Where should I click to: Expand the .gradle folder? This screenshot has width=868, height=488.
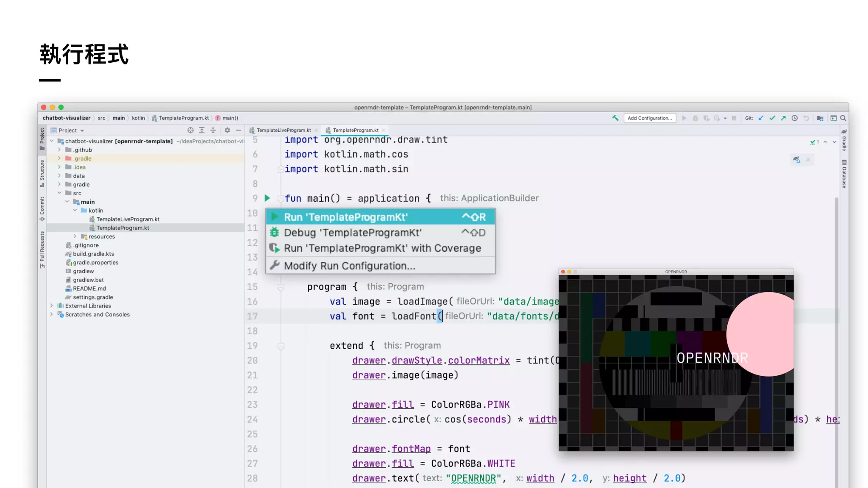pyautogui.click(x=59, y=158)
